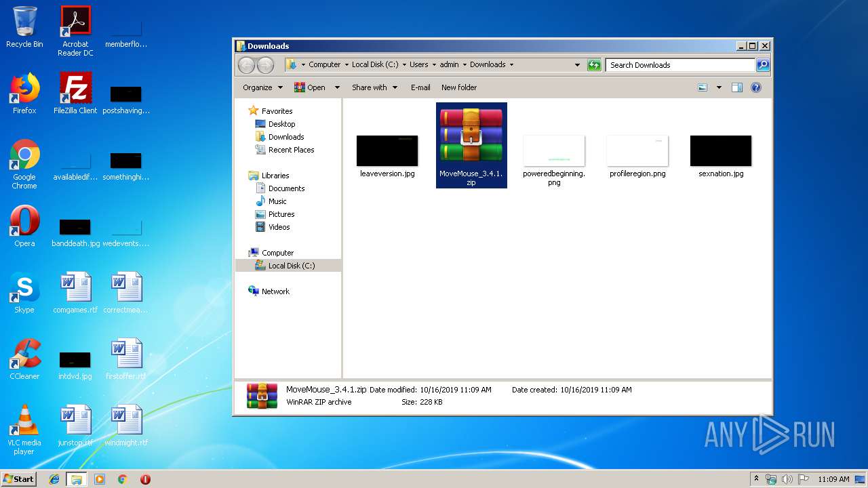Click the Change your view icon
The width and height of the screenshot is (868, 488).
point(703,87)
